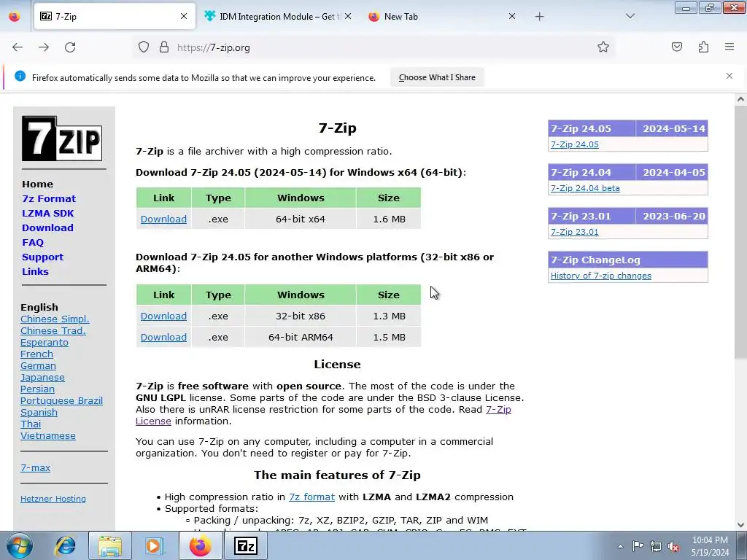This screenshot has height=560, width=747.
Task: Close the New Tab tab
Action: (512, 16)
